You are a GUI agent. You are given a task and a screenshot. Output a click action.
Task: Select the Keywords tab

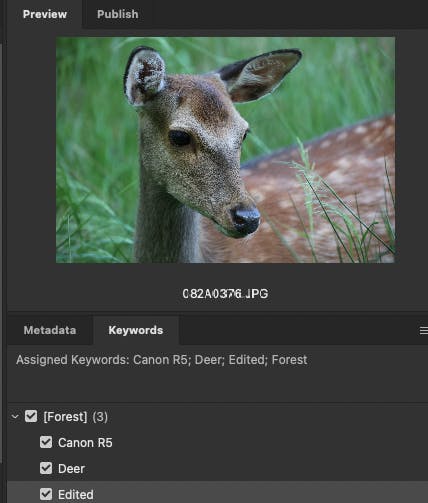[x=136, y=330]
